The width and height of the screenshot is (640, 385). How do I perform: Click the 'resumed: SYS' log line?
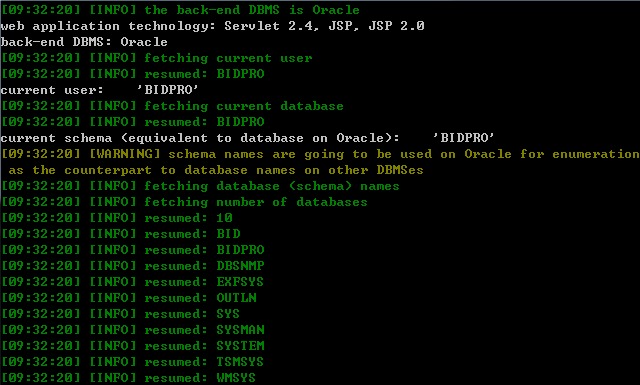(120, 314)
